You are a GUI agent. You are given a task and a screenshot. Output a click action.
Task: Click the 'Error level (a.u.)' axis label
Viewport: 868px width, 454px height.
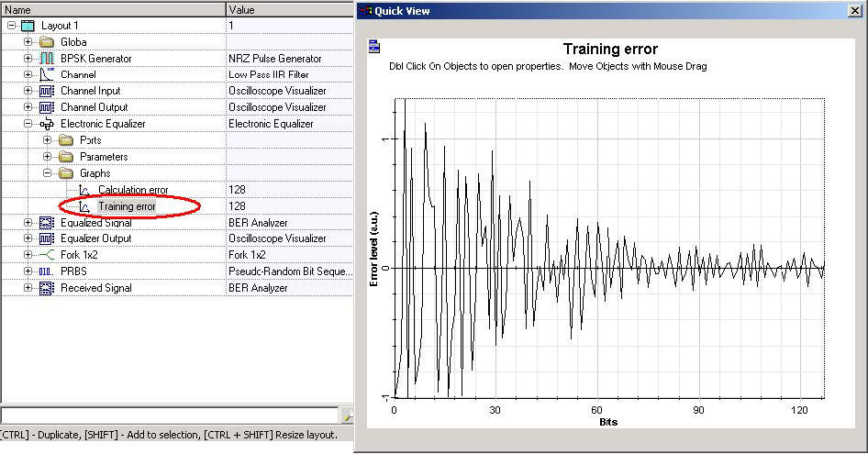373,249
